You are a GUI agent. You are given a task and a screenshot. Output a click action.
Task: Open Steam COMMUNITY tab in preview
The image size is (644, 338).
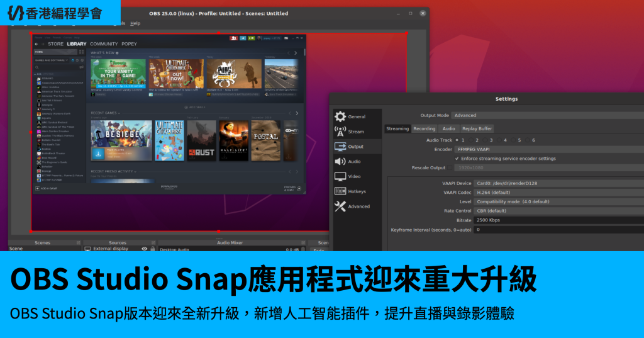[104, 44]
